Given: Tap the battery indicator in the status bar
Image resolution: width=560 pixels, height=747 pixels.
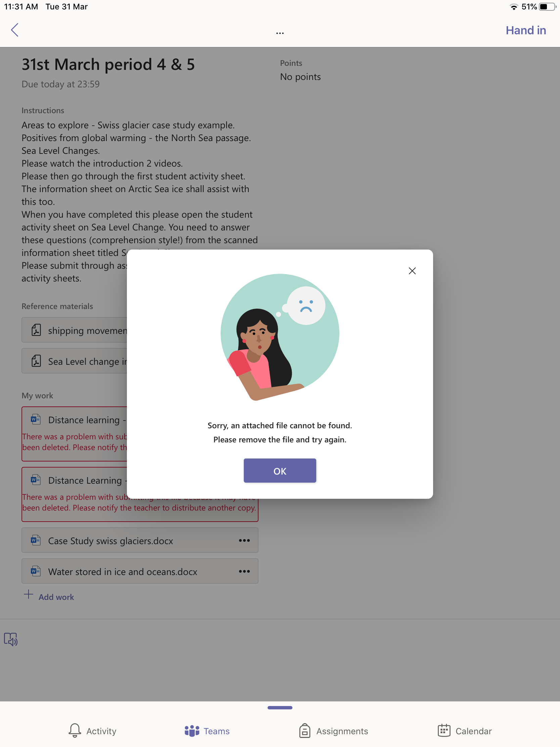Looking at the screenshot, I should pos(547,7).
